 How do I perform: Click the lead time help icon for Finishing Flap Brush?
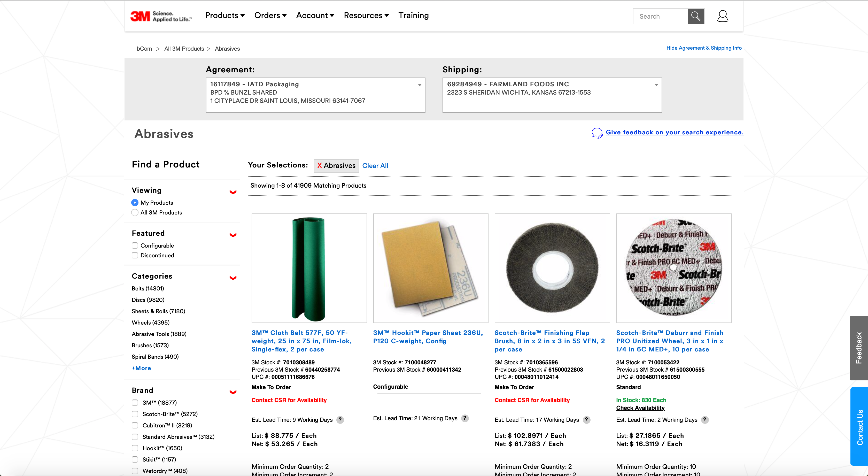point(586,419)
